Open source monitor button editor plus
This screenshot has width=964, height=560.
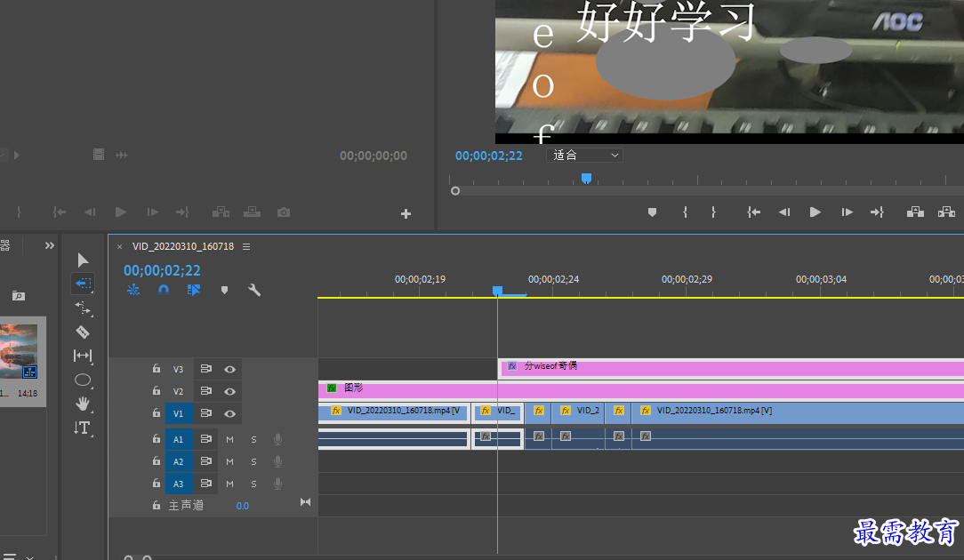[x=406, y=214]
